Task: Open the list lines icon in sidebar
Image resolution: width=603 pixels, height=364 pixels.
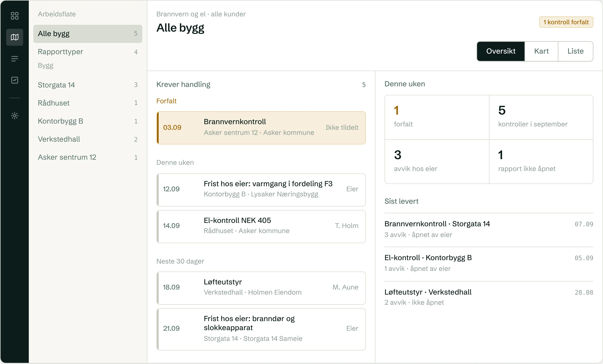Action: tap(15, 59)
